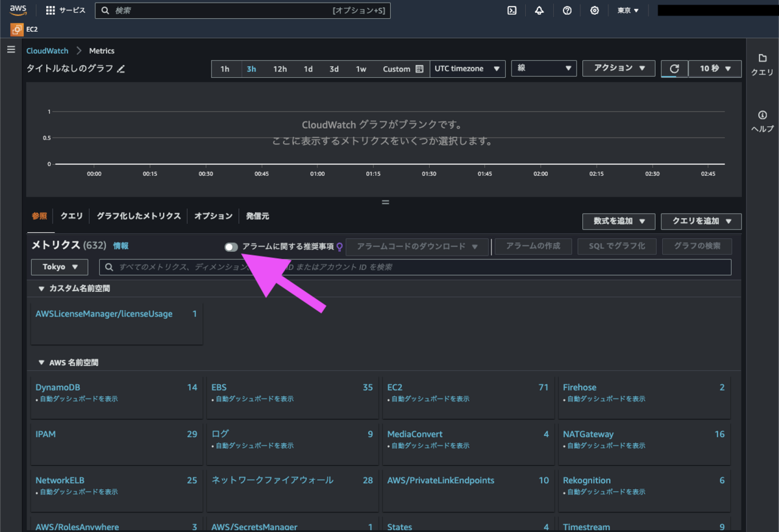Open AWS/PrivateLinkEndpoints namespace

click(x=441, y=480)
